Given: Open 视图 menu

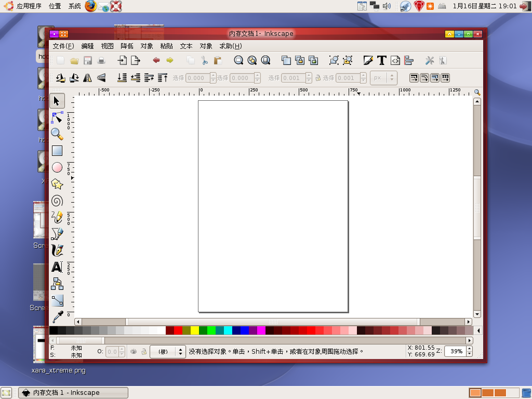Looking at the screenshot, I should (x=107, y=46).
